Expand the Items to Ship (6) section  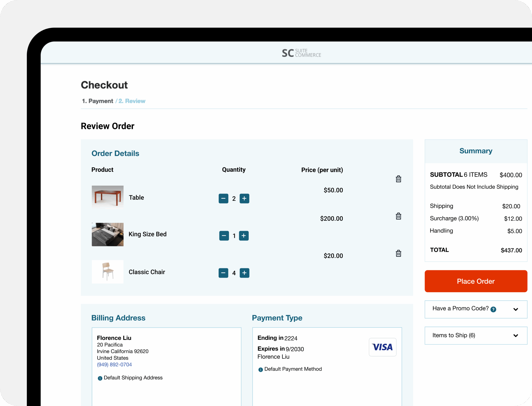(476, 336)
